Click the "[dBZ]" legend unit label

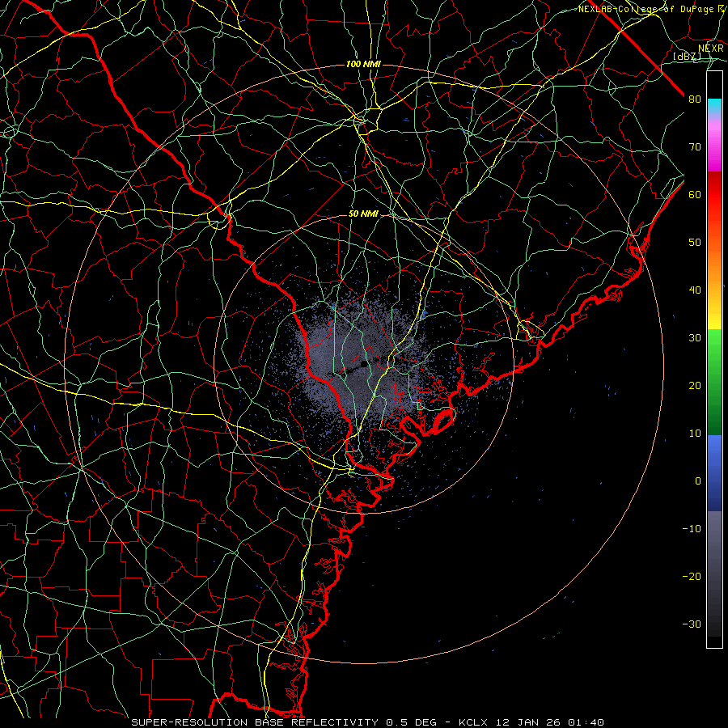point(687,57)
